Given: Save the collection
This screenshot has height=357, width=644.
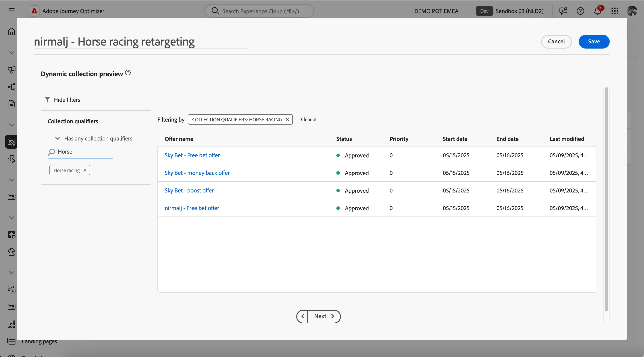Looking at the screenshot, I should point(594,41).
